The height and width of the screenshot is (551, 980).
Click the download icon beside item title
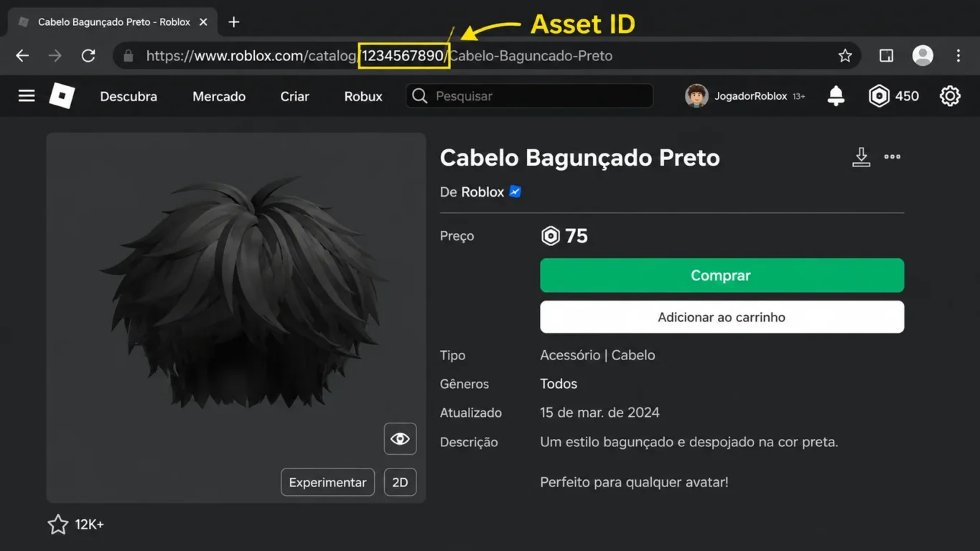pyautogui.click(x=861, y=156)
